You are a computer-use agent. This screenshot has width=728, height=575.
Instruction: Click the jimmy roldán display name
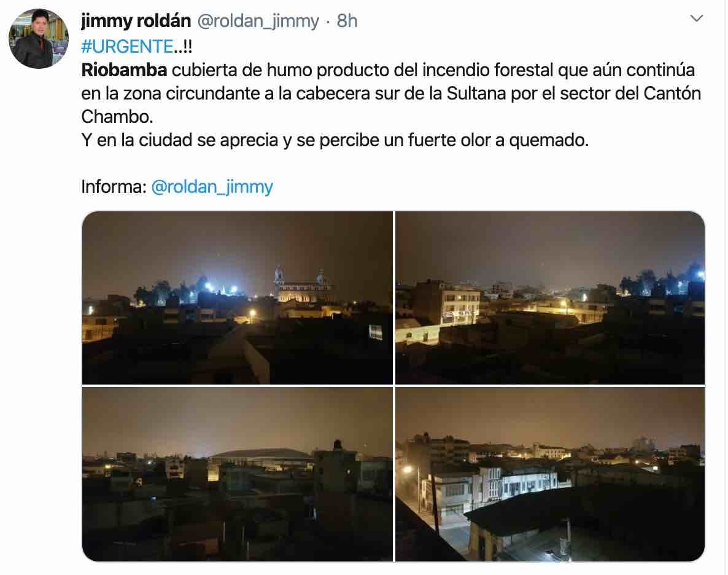click(136, 21)
